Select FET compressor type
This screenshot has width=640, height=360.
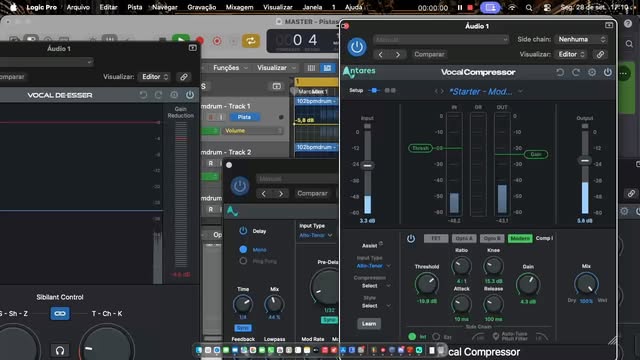436,238
